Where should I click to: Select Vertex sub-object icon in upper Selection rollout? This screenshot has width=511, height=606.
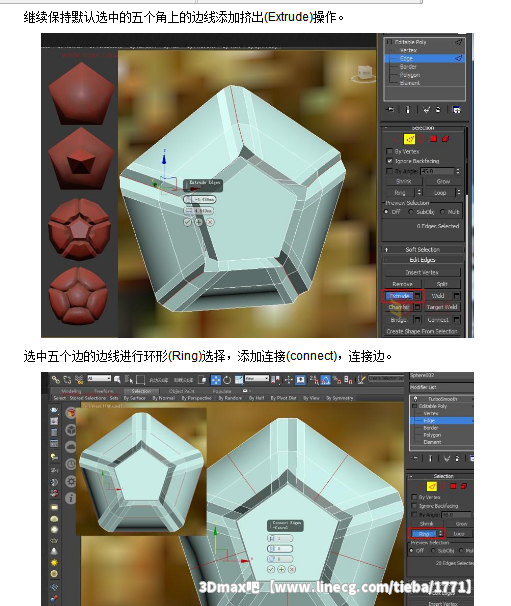(397, 139)
